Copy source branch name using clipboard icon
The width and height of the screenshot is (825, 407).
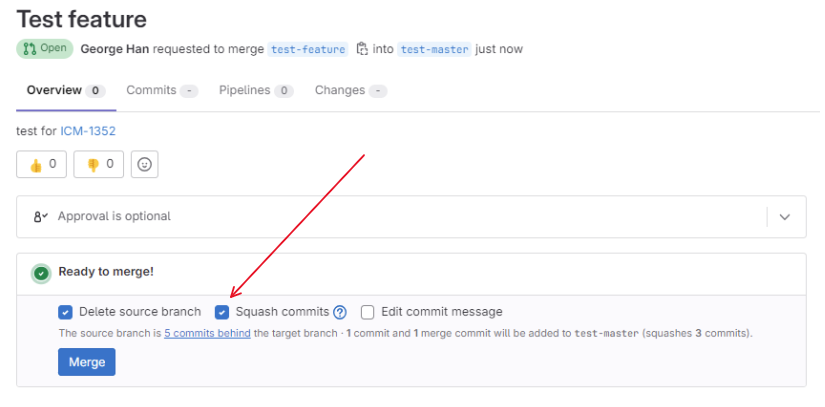pos(362,49)
